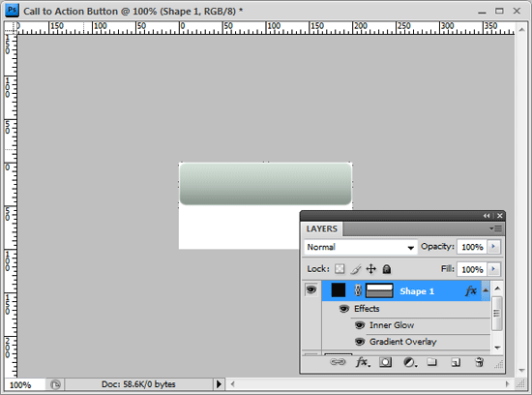Create new fill or adjustment layer icon
Image resolution: width=532 pixels, height=395 pixels.
pyautogui.click(x=410, y=362)
